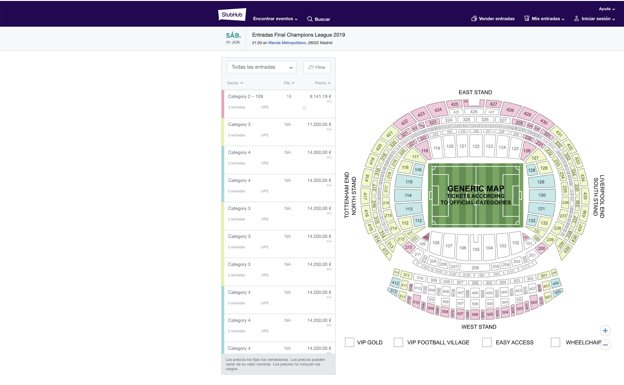Click the Filtrar filter icon button
The image size is (624, 385).
[317, 67]
